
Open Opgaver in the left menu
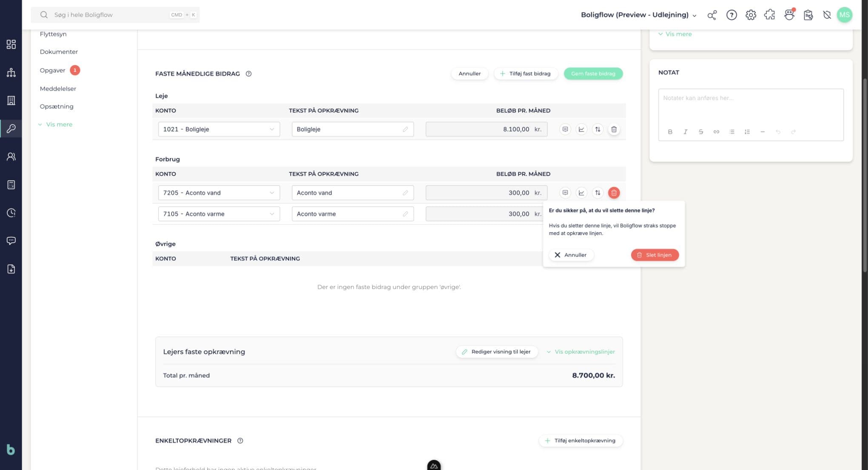tap(52, 70)
